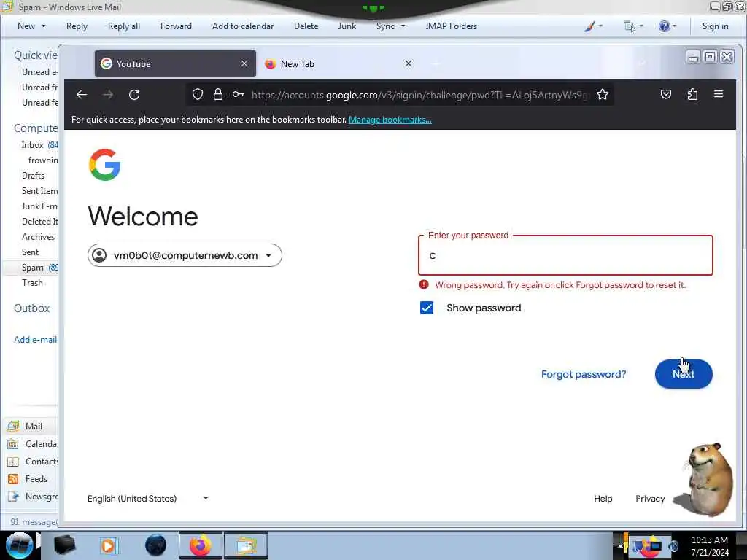
Task: Uncheck the Show password checkbox
Action: tap(426, 308)
